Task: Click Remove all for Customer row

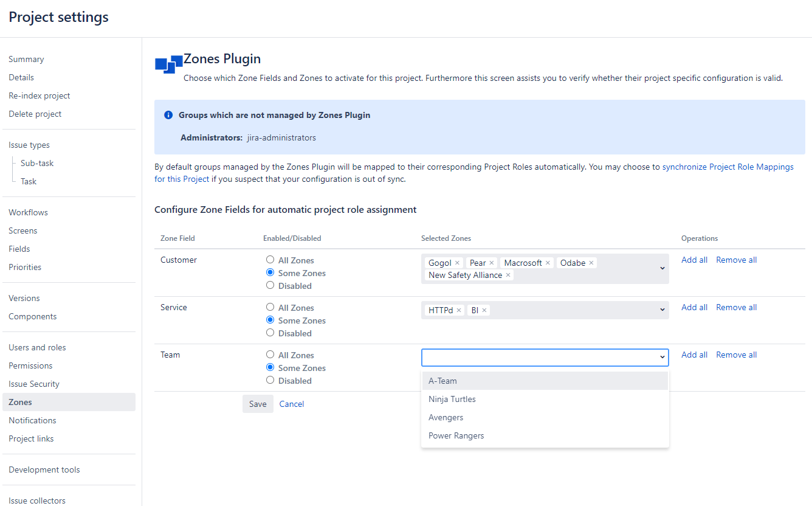Action: (736, 260)
